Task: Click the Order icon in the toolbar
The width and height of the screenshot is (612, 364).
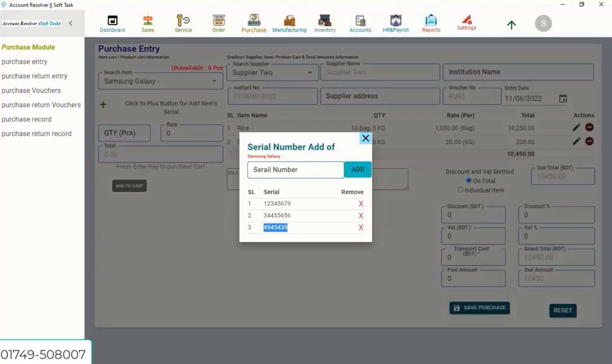Action: point(218,23)
